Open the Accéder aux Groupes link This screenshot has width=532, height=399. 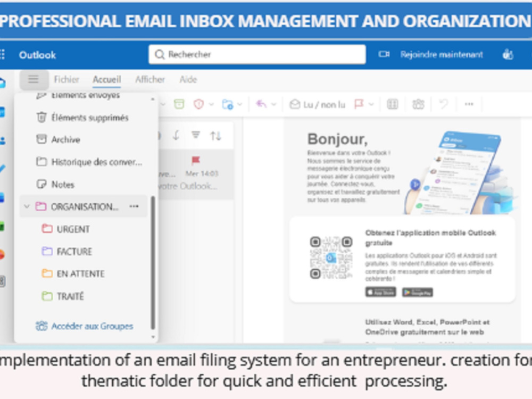84,326
